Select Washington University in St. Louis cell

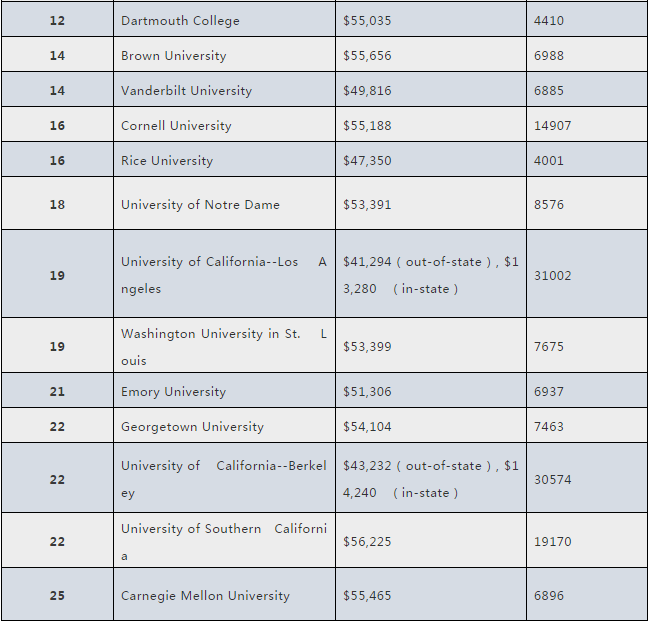click(x=223, y=347)
